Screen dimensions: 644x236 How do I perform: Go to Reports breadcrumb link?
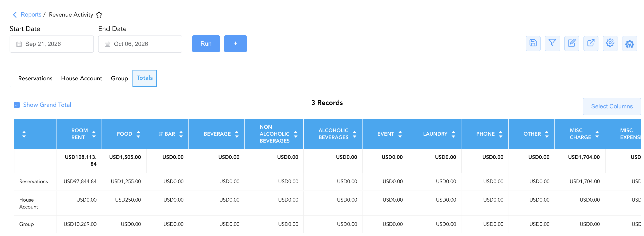point(31,15)
